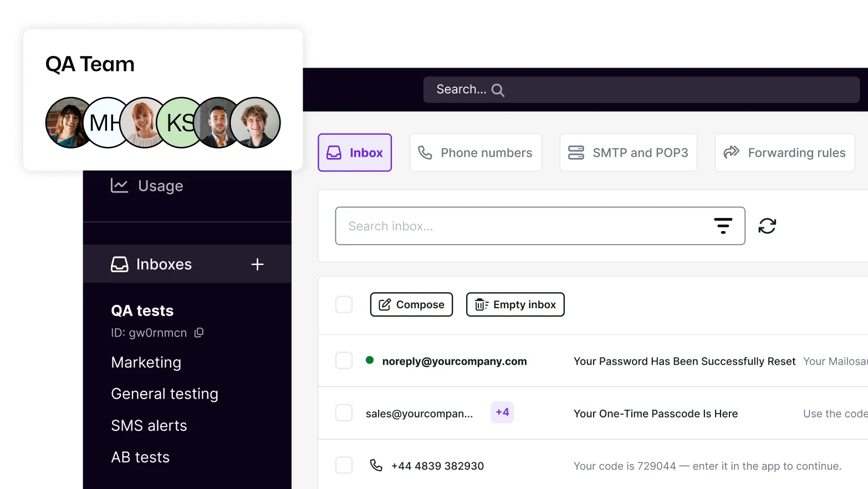This screenshot has width=868, height=489.
Task: Check the sales@yourcompan... message checkbox
Action: click(x=344, y=412)
